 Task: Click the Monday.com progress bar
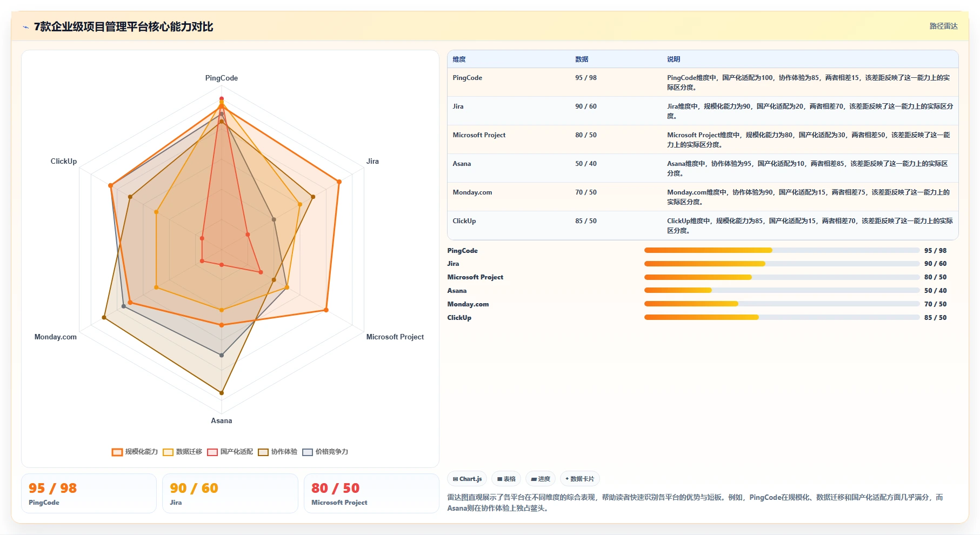pyautogui.click(x=782, y=304)
